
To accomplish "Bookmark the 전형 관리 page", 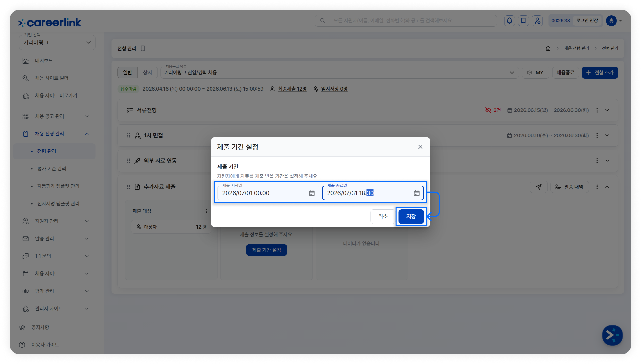I will pyautogui.click(x=143, y=48).
